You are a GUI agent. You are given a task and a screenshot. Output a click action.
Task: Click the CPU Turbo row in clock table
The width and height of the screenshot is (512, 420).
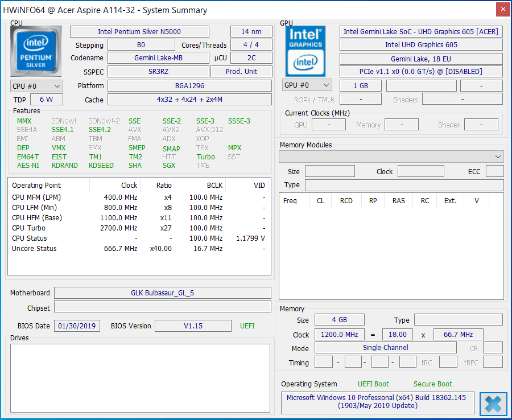pos(138,228)
